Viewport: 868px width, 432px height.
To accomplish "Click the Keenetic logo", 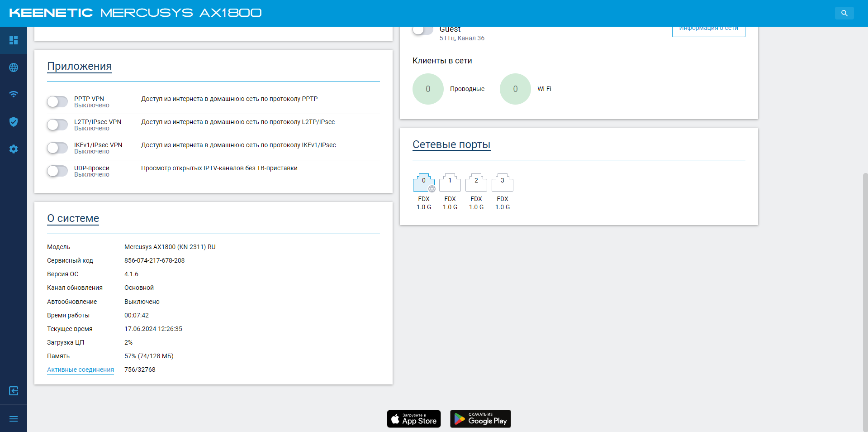I will pyautogui.click(x=51, y=13).
